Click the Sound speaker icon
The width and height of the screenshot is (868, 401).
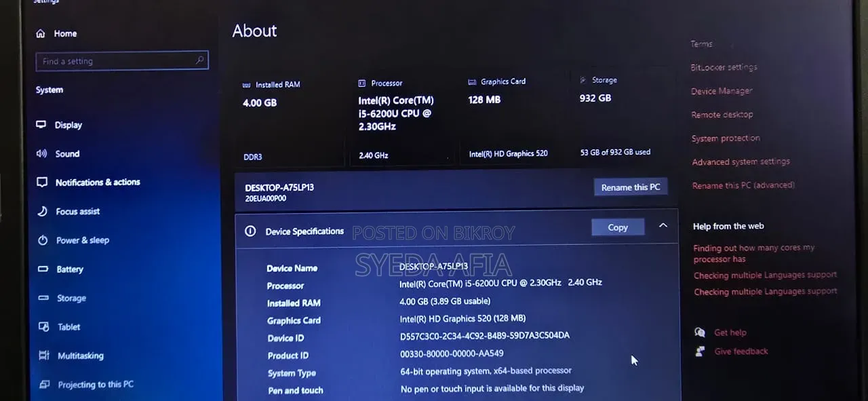[x=41, y=154]
